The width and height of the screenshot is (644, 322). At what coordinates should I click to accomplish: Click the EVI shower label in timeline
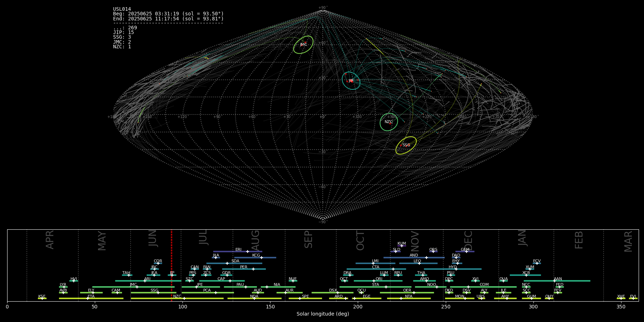(633, 297)
